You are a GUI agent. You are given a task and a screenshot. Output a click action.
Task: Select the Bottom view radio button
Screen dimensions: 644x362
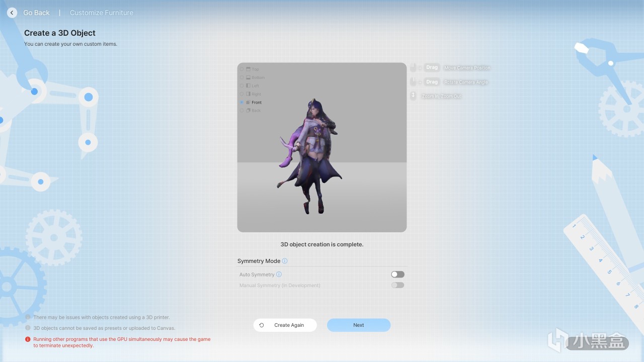tap(242, 77)
